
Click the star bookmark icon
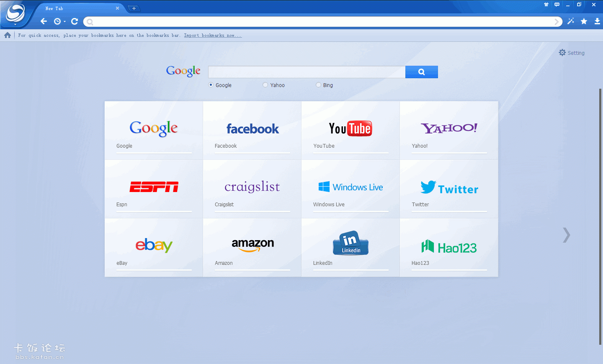pyautogui.click(x=584, y=21)
